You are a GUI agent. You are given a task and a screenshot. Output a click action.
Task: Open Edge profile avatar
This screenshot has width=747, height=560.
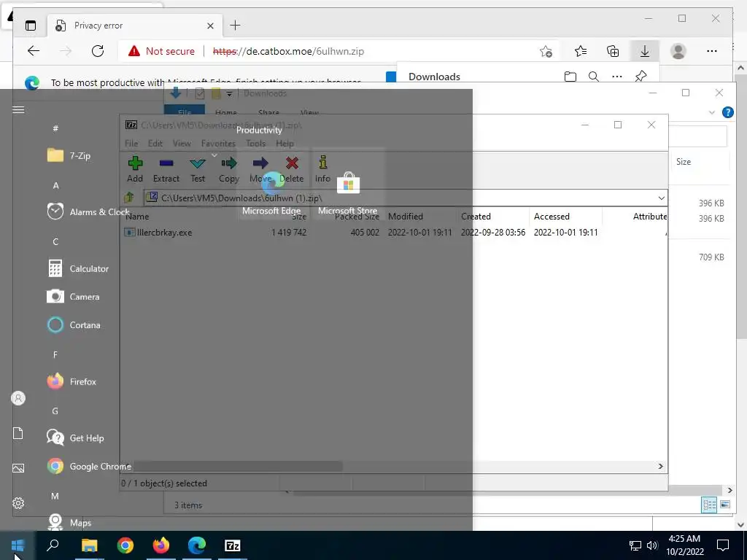678,51
